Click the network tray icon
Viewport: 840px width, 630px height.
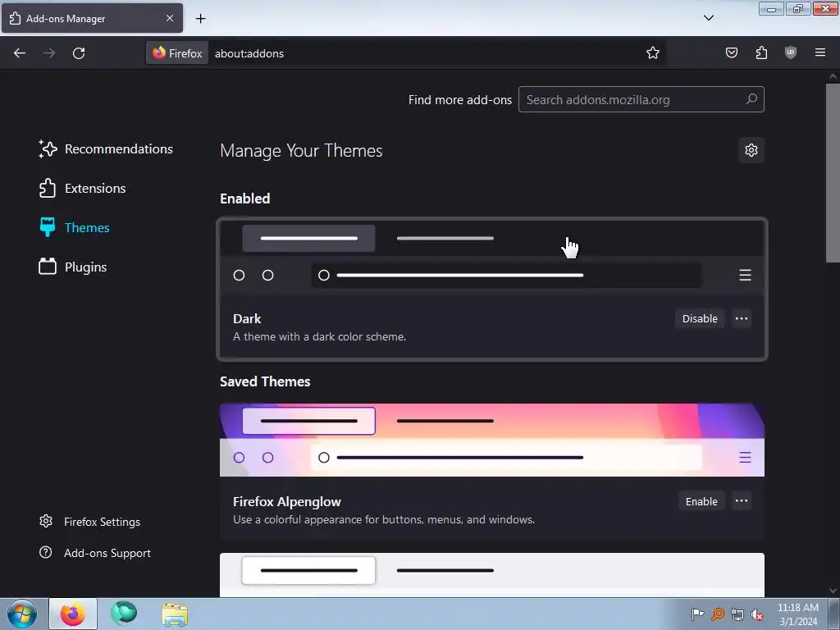pos(737,614)
